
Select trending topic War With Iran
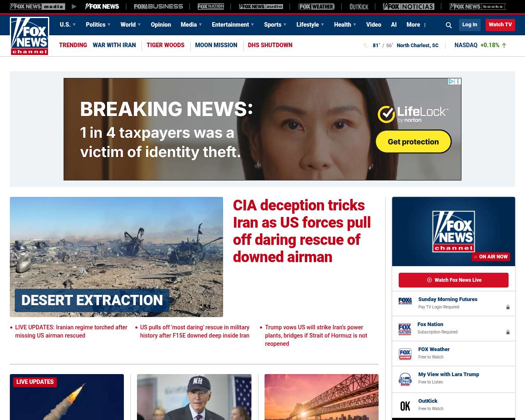(114, 45)
